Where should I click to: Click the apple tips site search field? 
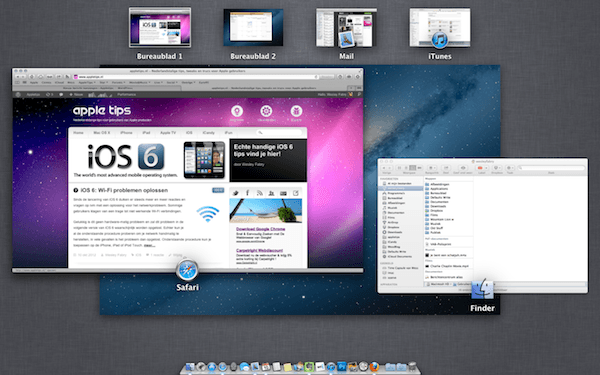pyautogui.click(x=279, y=132)
